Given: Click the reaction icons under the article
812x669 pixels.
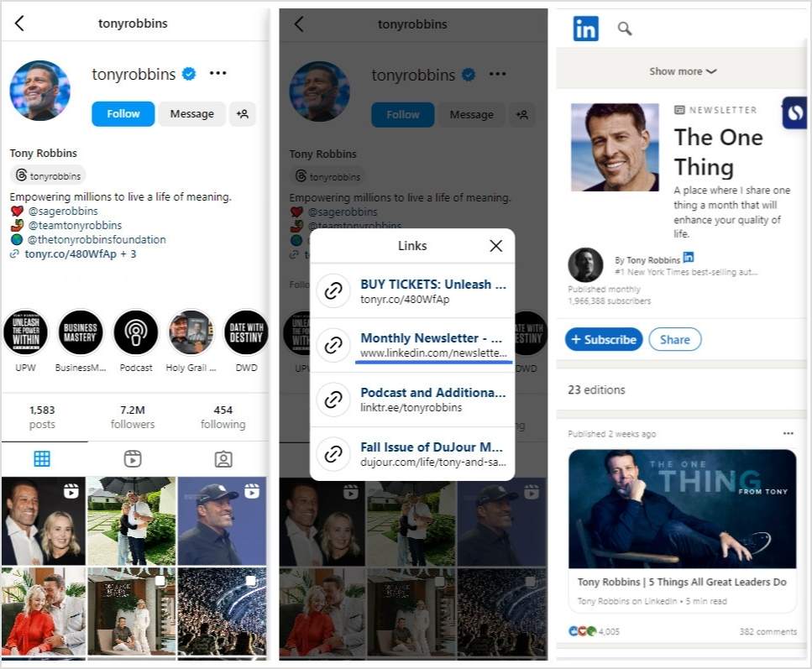Looking at the screenshot, I should pyautogui.click(x=583, y=631).
